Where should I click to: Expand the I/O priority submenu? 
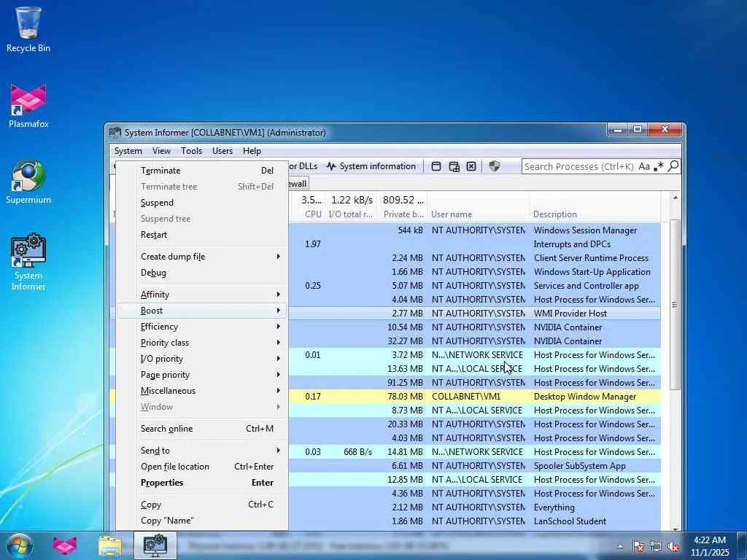pyautogui.click(x=202, y=359)
